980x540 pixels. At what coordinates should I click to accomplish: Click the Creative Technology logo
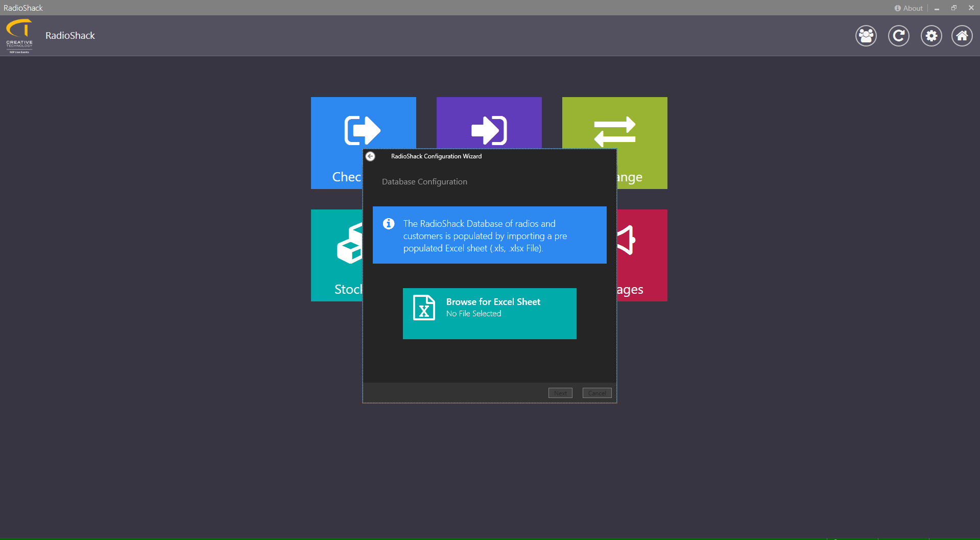19,36
